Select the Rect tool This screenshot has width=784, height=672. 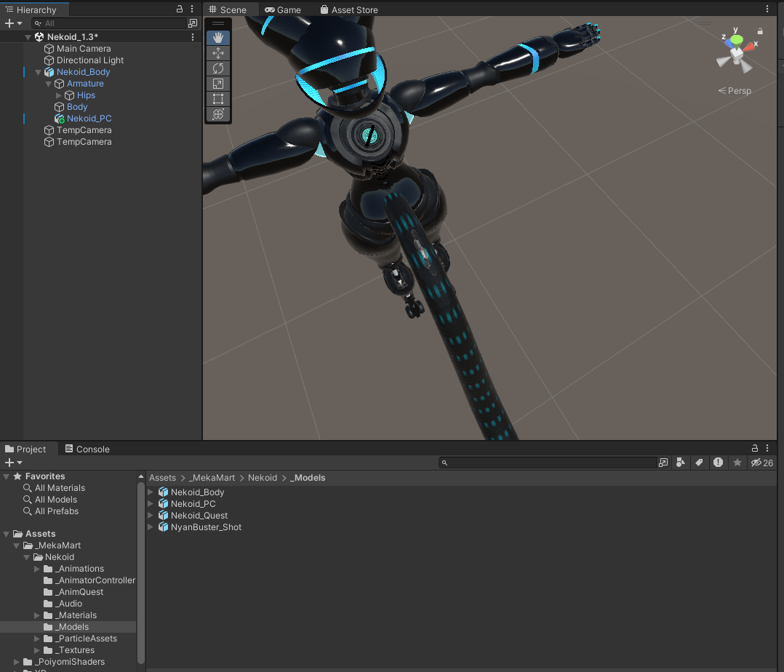click(217, 99)
